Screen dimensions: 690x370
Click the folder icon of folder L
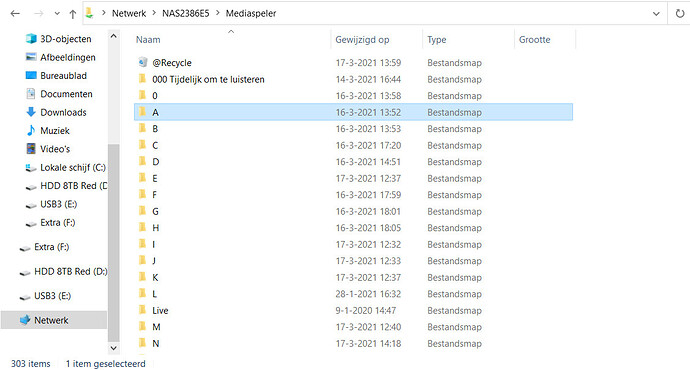pyautogui.click(x=142, y=293)
